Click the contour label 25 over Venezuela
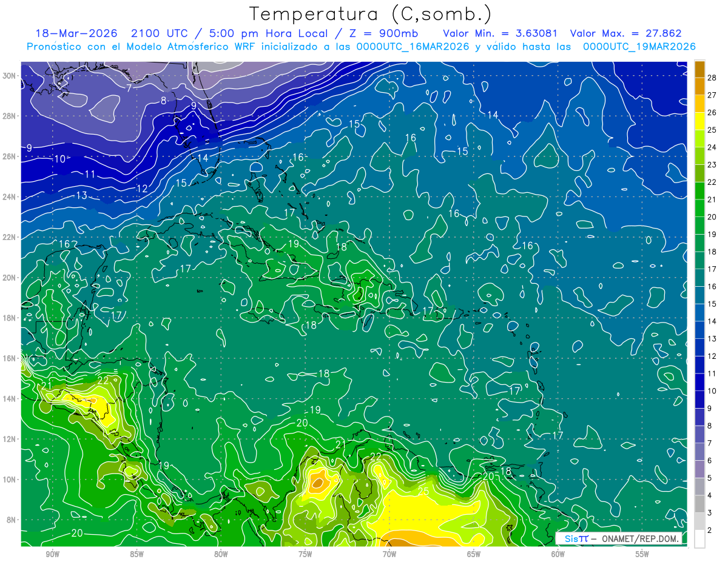 point(423,490)
